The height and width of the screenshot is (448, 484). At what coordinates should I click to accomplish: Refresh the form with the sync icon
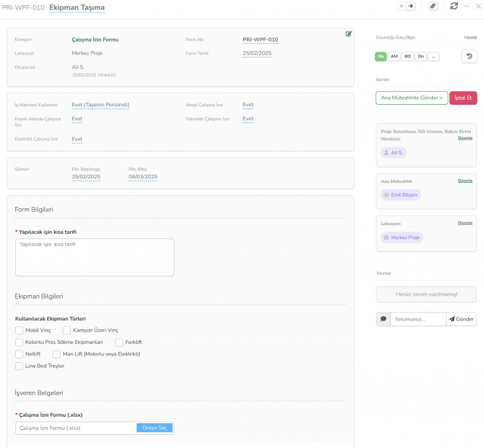(x=455, y=6)
